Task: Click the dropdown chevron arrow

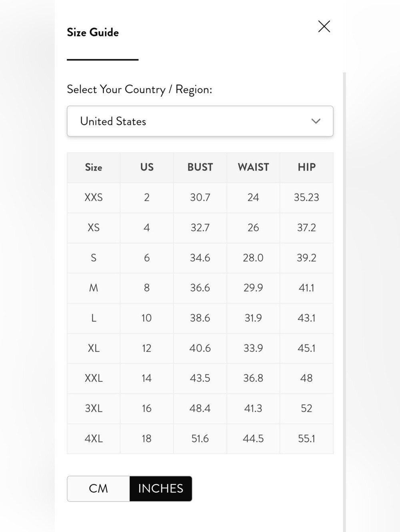Action: click(316, 121)
